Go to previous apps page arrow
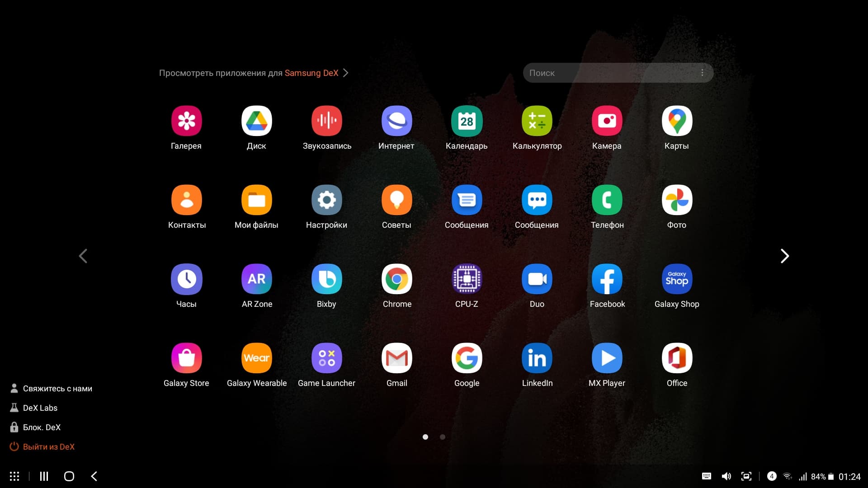Screen dimensions: 868x488 [x=83, y=256]
